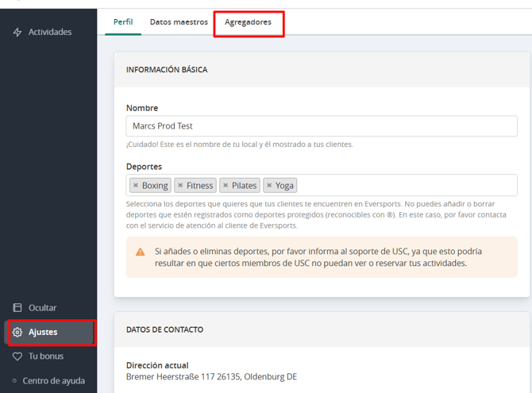This screenshot has height=393, width=532.
Task: Select the Boxing tag label
Action: [x=155, y=186]
